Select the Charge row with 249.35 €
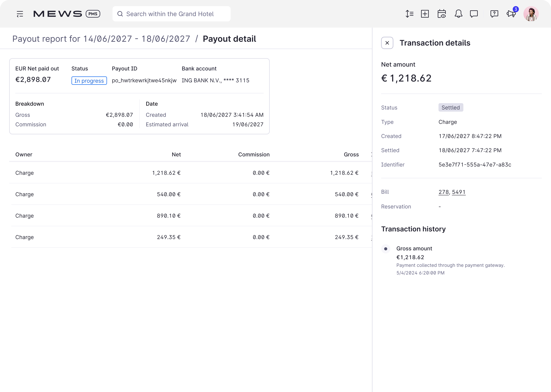Screen dimensions: 551x392 click(x=191, y=237)
